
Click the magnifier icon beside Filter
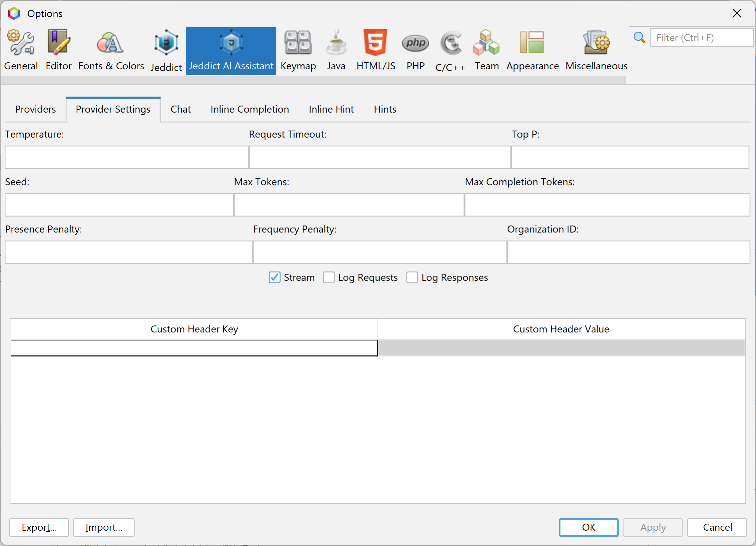(x=639, y=37)
